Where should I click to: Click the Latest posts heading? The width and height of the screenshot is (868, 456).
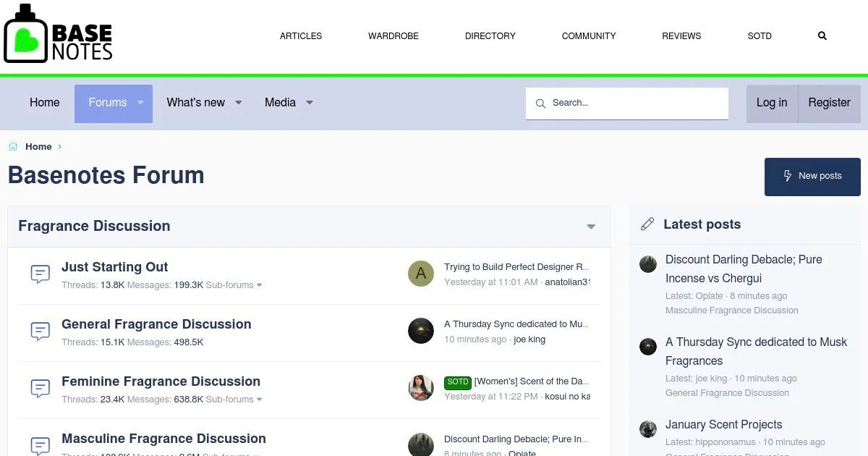point(702,224)
